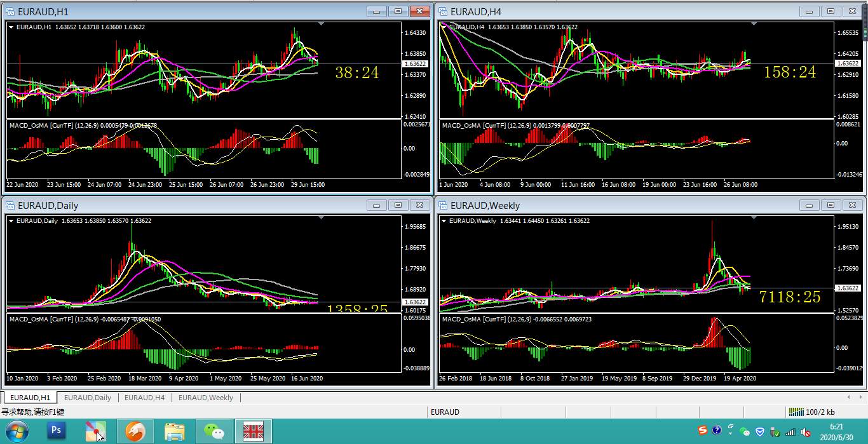The image size is (868, 444).
Task: Click the H1 chart 38:24 countdown timer
Action: (357, 73)
